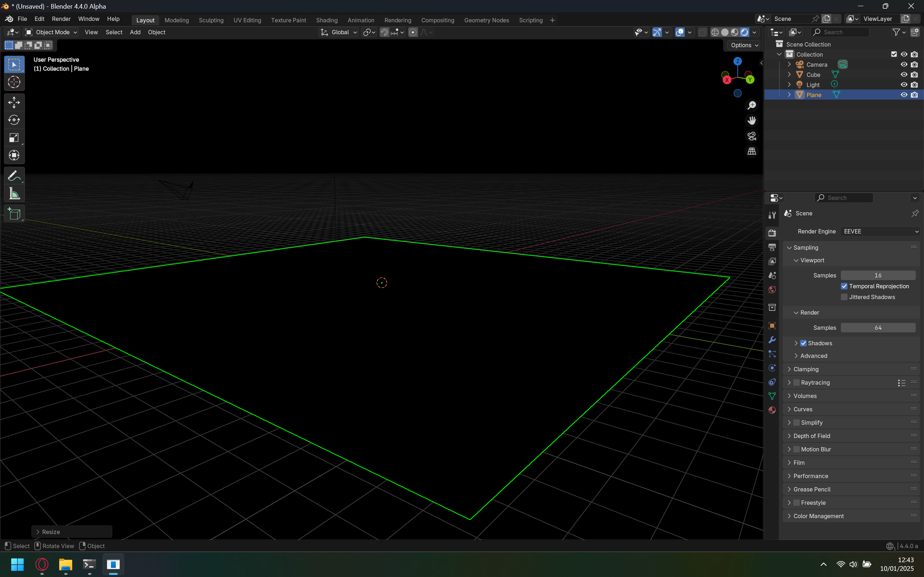Activate the Scale tool
The height and width of the screenshot is (577, 924).
pos(14,138)
